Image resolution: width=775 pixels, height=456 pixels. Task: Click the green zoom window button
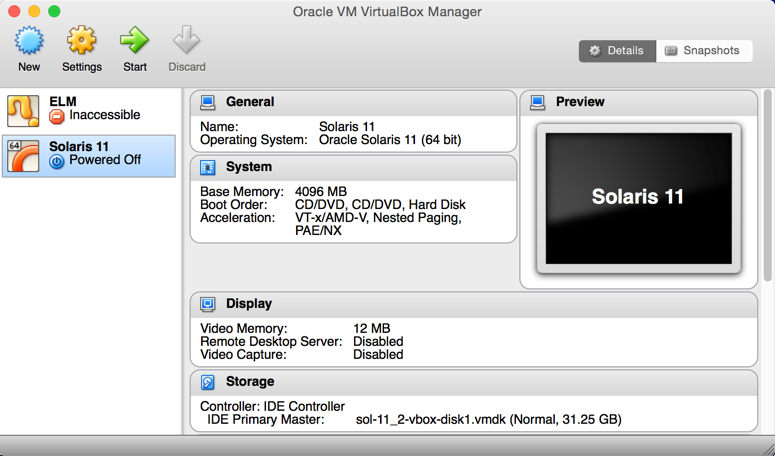pyautogui.click(x=54, y=11)
